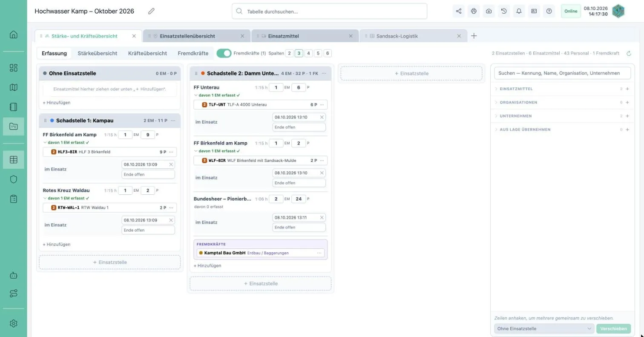Image resolution: width=644 pixels, height=337 pixels.
Task: Add a new tab with the plus icon
Action: [474, 36]
